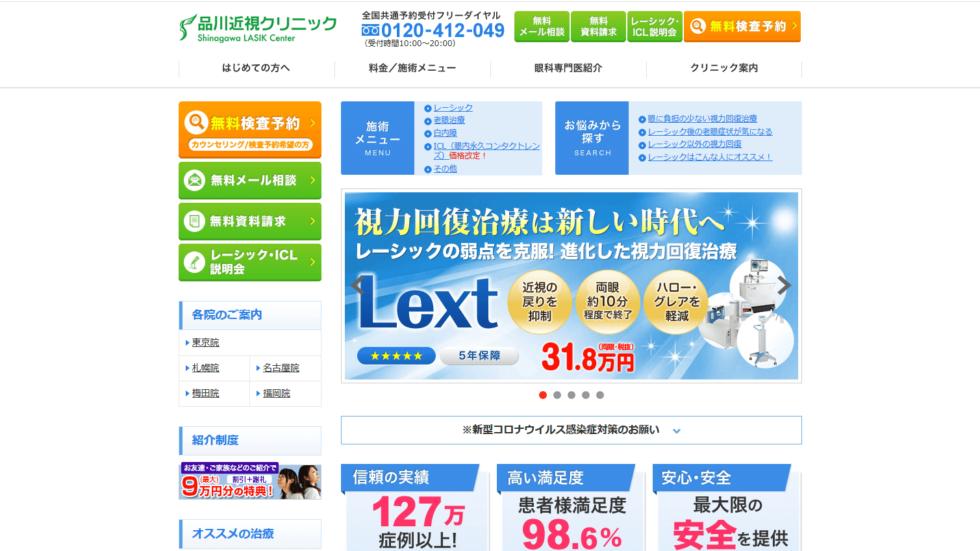Image resolution: width=980 pixels, height=551 pixels.
Task: Click the header 無料メール相談 button
Action: 542,27
